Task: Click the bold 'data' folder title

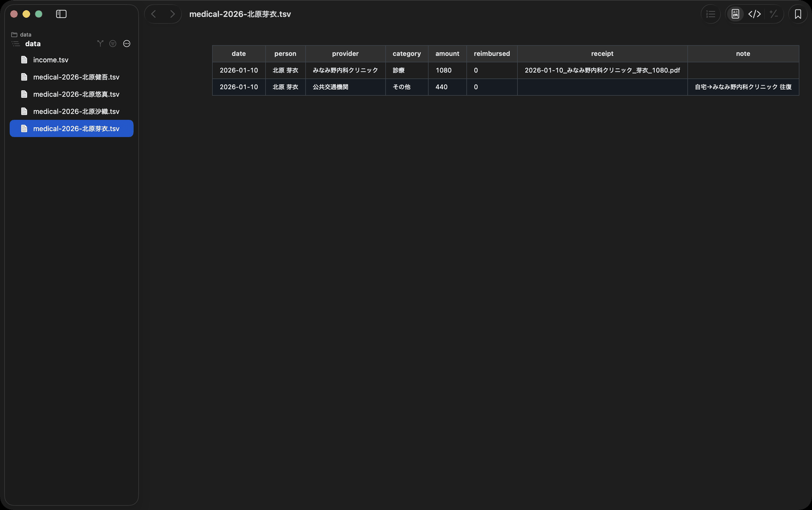Action: [x=33, y=44]
